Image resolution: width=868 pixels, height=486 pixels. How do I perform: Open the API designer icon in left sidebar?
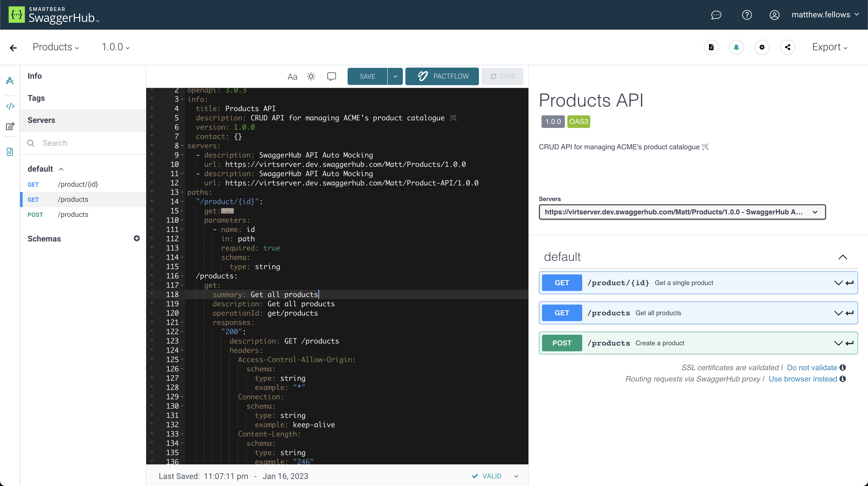[10, 81]
